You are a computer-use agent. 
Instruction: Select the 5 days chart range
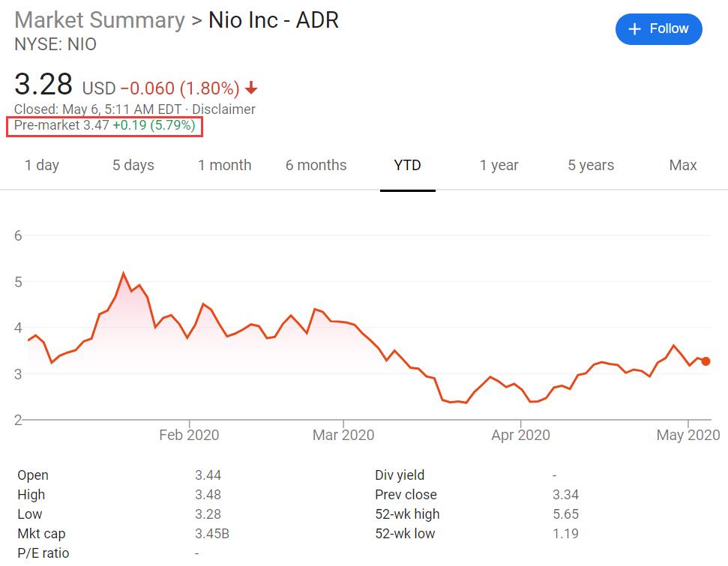(x=133, y=165)
